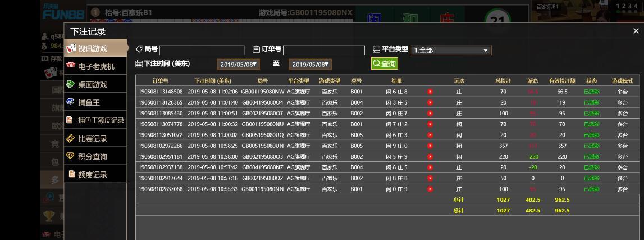Screen dimensions: 644x240
Task: Open the 额度记录 tab
Action: click(93, 174)
